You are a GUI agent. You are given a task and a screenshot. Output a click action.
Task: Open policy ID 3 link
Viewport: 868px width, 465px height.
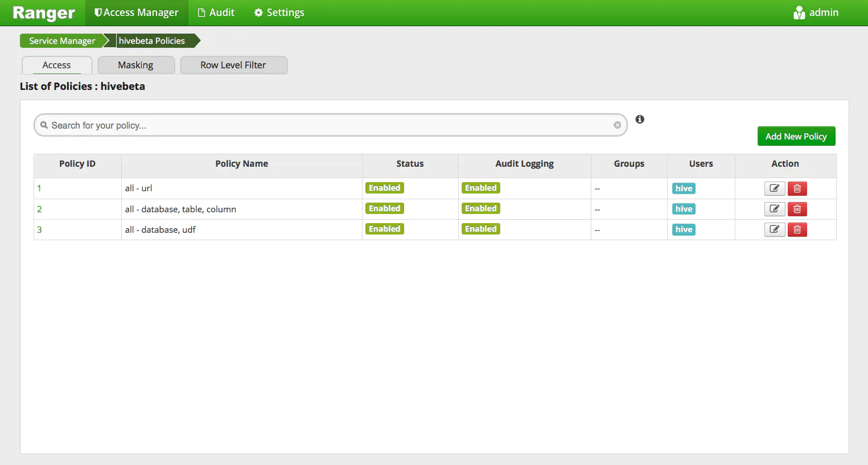pos(39,229)
